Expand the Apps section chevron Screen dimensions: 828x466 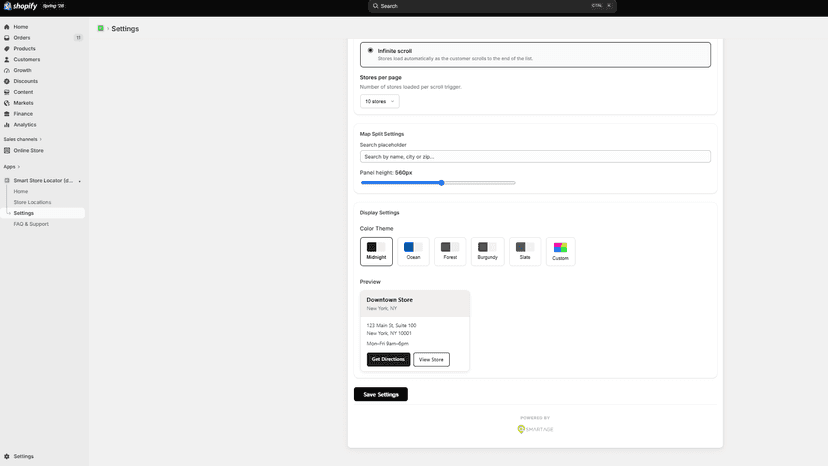pos(18,167)
